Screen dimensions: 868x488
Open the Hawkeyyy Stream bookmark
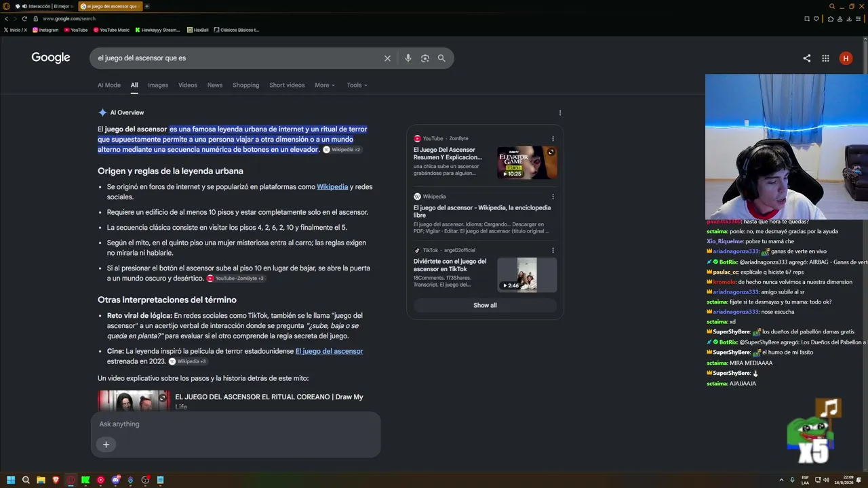coord(158,30)
